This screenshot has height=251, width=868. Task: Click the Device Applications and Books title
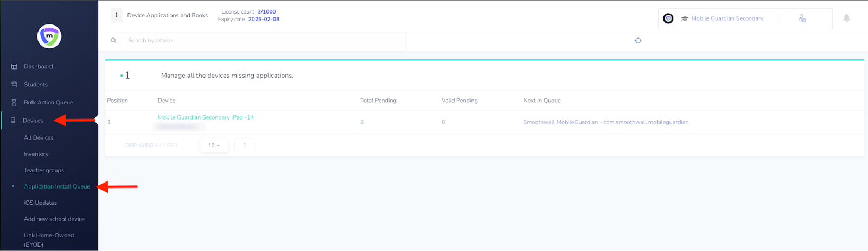(168, 15)
